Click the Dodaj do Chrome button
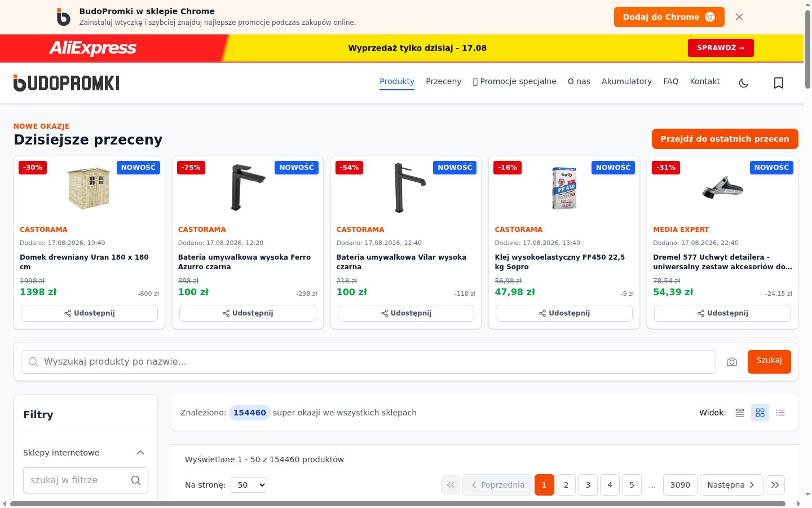This screenshot has height=508, width=812. [669, 17]
